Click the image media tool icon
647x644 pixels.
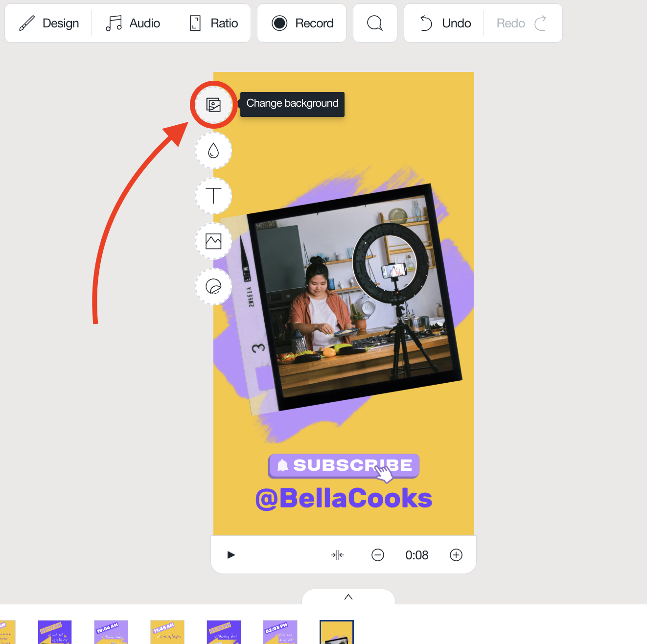coord(213,241)
